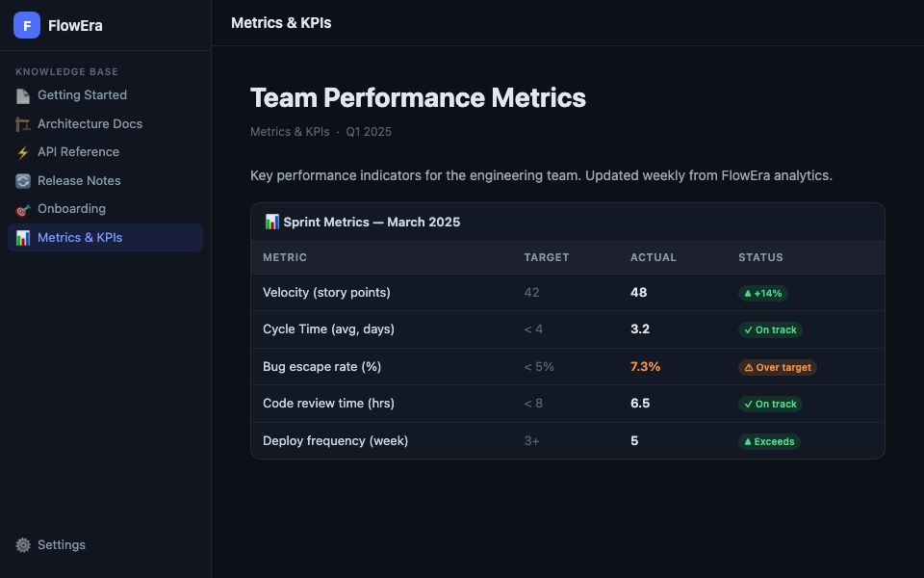Sort by the Metric column header
Viewport: 924px width, 578px height.
285,258
